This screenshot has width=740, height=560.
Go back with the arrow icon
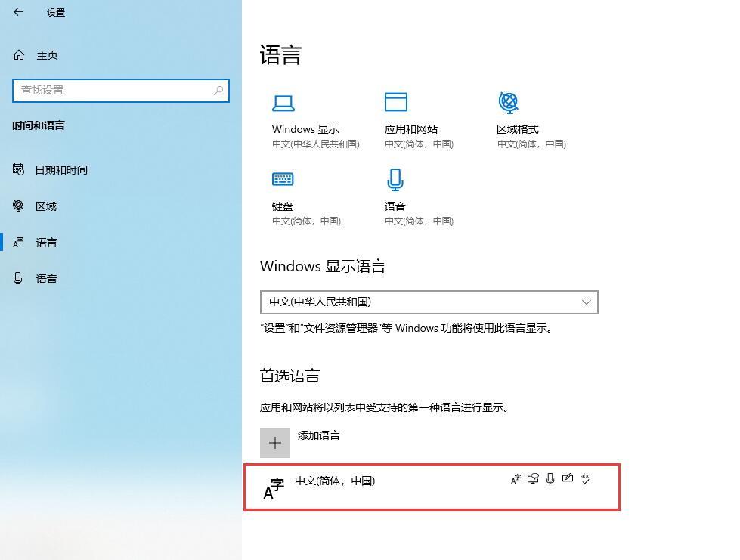18,12
